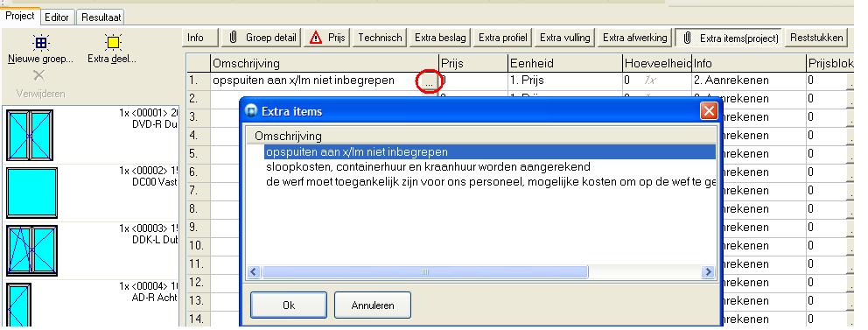This screenshot has height=330, width=868.
Task: Open the Prijs warning-triangle tab
Action: pyautogui.click(x=327, y=38)
